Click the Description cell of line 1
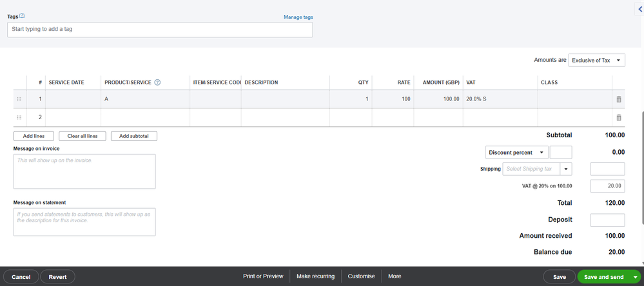 (286, 99)
